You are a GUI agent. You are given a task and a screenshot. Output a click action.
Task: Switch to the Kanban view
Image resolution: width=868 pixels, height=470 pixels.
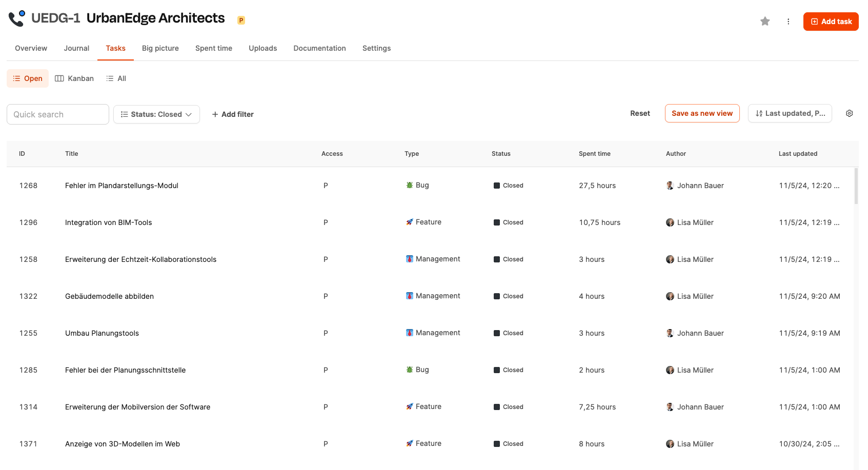pos(74,78)
